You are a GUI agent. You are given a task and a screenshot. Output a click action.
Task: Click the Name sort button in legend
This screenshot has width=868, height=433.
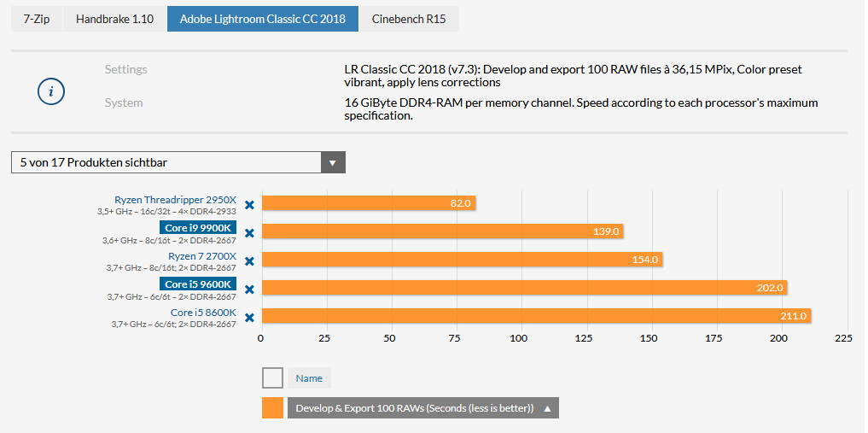(x=309, y=377)
